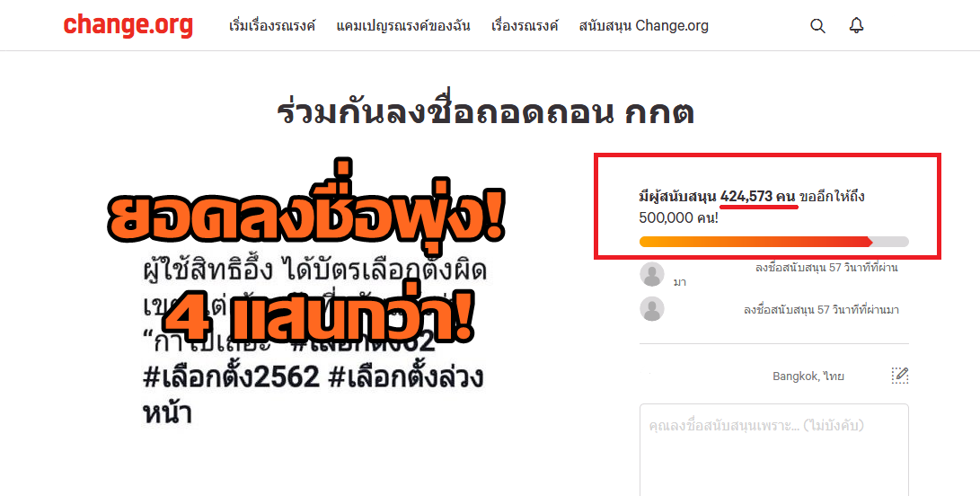Click the edit location pencil icon
Image resolution: width=980 pixels, height=496 pixels.
[x=899, y=376]
